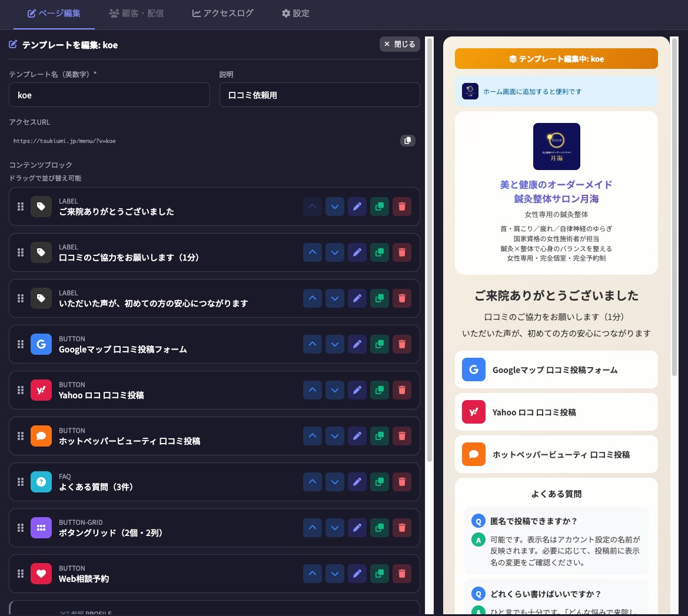688x616 pixels.
Task: Move いただいた声が label block down
Action: 335,298
